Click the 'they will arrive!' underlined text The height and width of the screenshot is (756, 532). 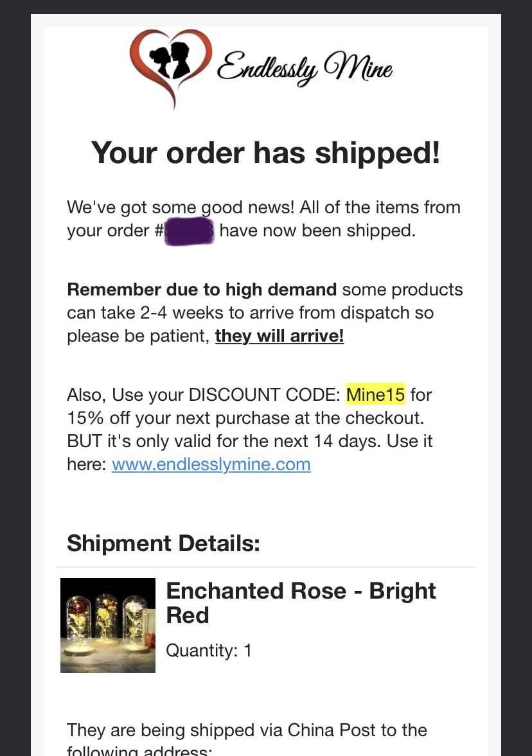coord(279,335)
